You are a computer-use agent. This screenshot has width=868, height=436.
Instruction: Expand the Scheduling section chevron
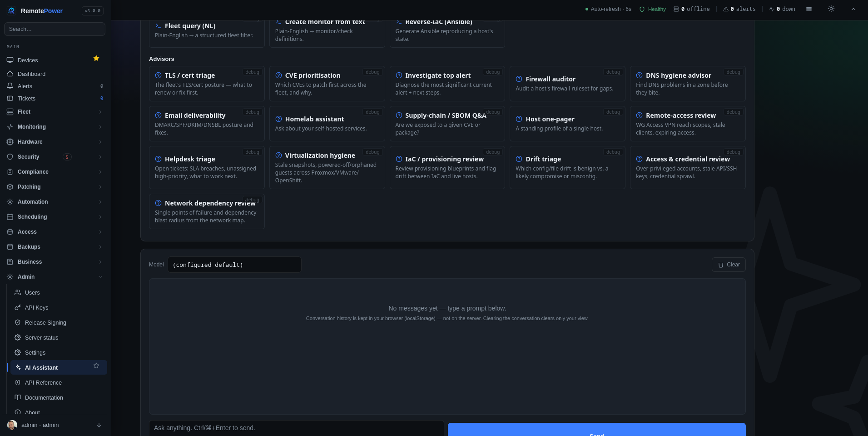pos(100,217)
